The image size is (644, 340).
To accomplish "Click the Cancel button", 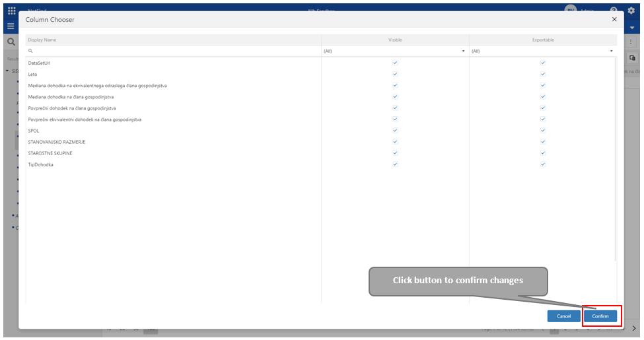I will pyautogui.click(x=563, y=316).
